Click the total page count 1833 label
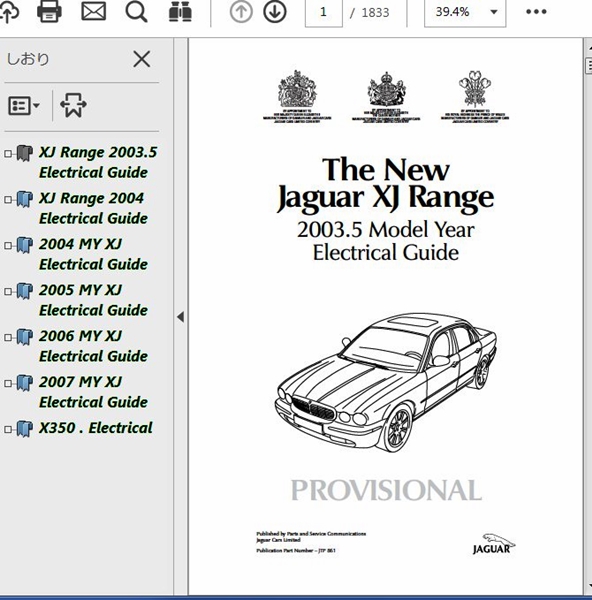 [x=375, y=13]
